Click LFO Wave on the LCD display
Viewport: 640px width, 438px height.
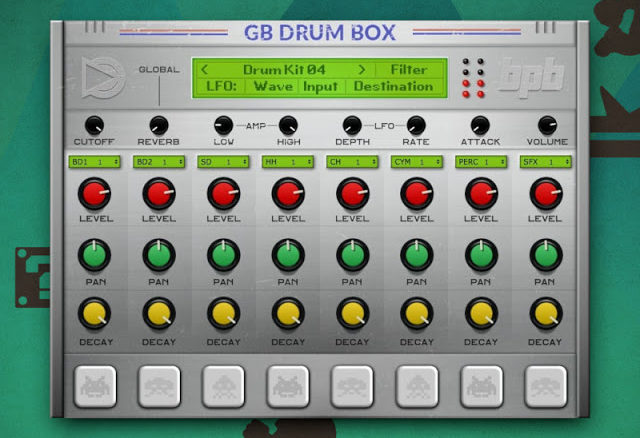click(x=273, y=87)
